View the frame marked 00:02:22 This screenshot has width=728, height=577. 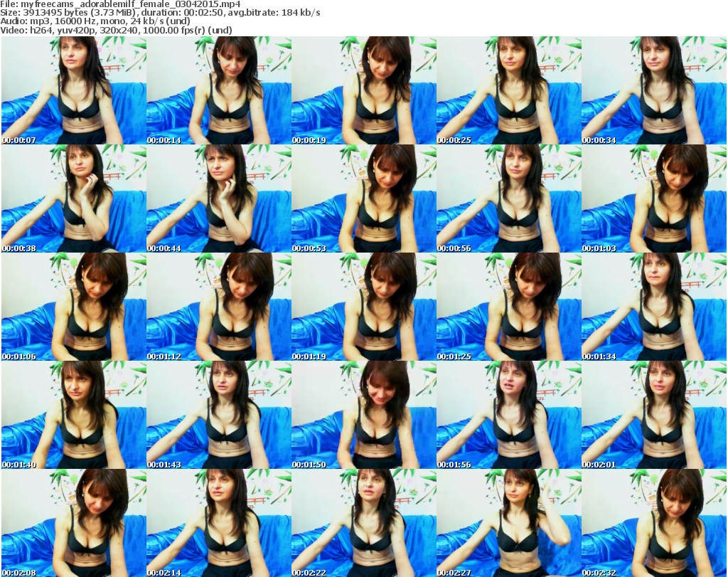click(364, 523)
